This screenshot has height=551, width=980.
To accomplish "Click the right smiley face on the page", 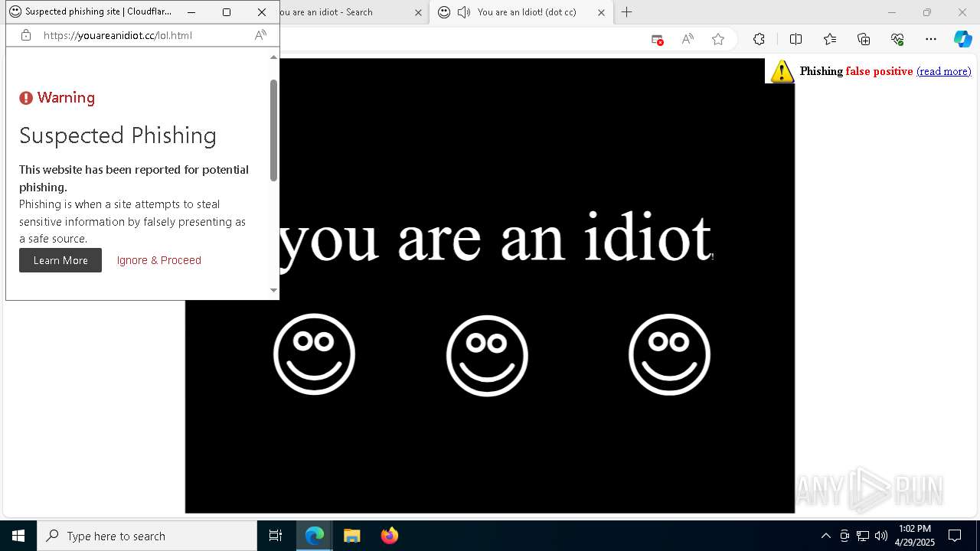I will click(x=669, y=354).
